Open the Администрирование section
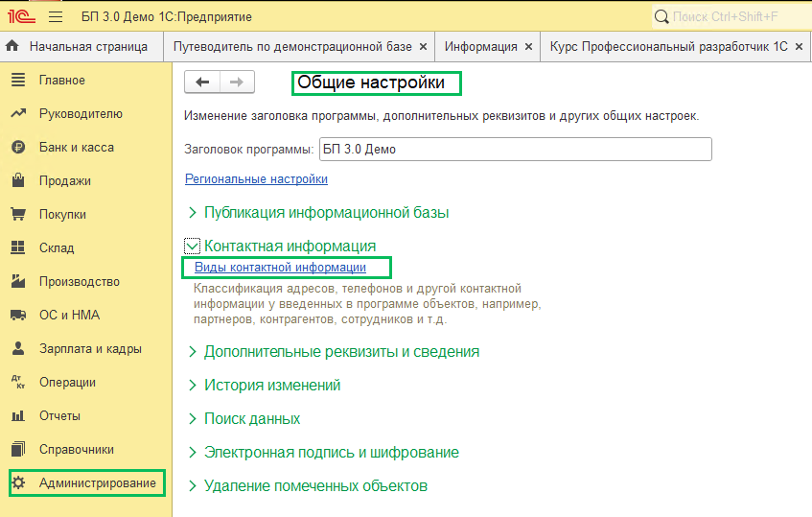 [98, 482]
